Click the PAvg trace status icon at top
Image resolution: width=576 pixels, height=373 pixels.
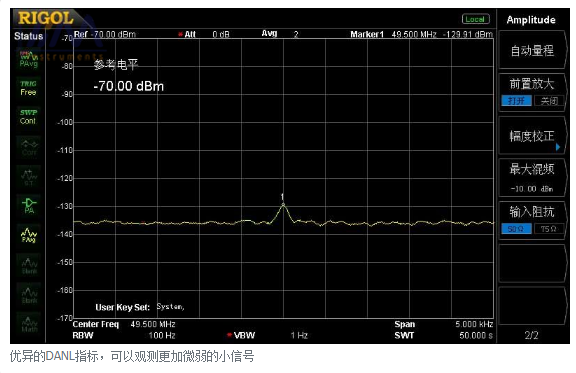coord(28,59)
